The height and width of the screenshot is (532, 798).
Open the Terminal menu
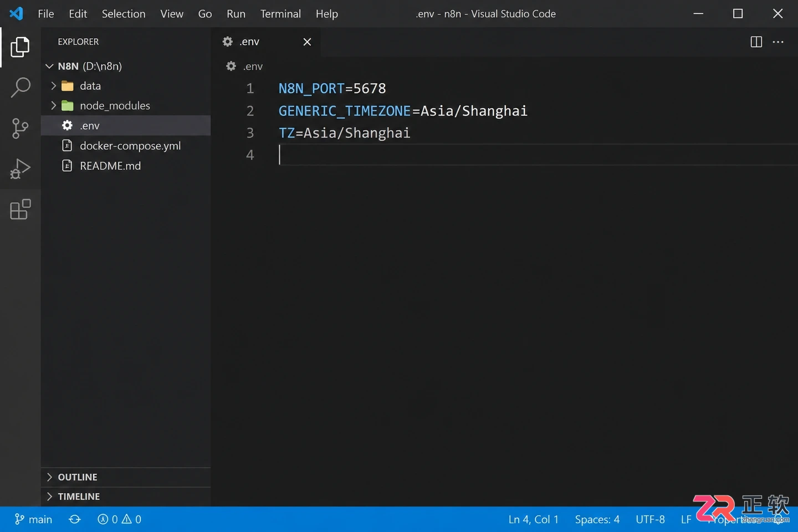(x=280, y=14)
